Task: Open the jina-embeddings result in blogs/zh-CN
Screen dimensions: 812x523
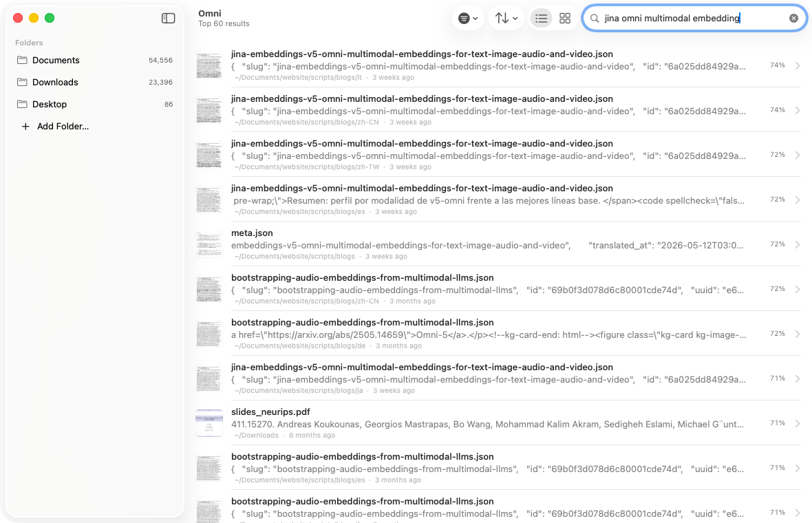Action: [x=498, y=110]
